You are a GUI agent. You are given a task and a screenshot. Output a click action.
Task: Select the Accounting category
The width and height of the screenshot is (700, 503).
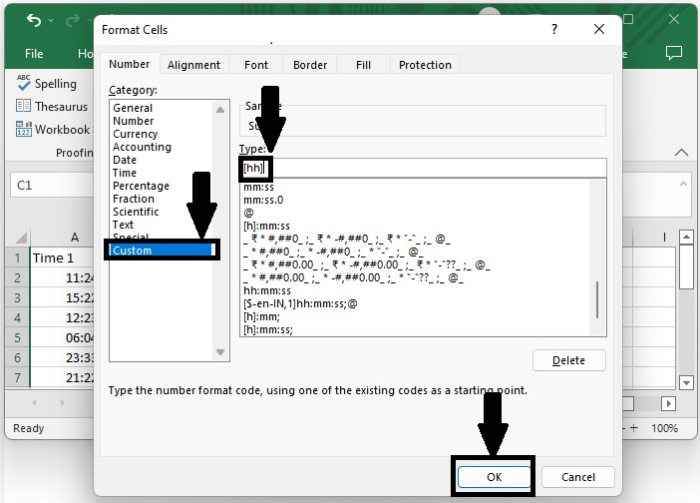pos(142,147)
